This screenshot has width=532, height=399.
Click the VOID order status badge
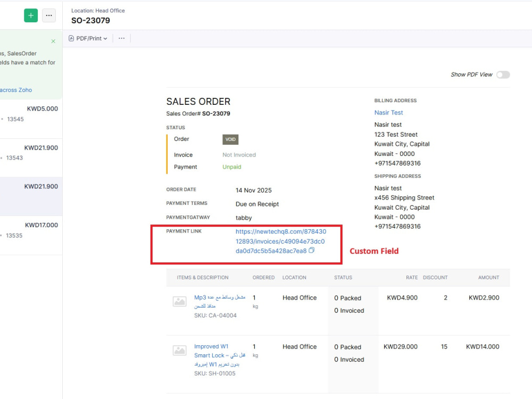(x=230, y=139)
